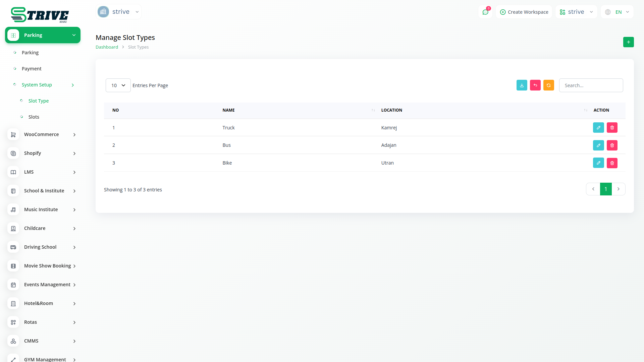
Task: Click the Shopify sidebar icon
Action: [13, 154]
